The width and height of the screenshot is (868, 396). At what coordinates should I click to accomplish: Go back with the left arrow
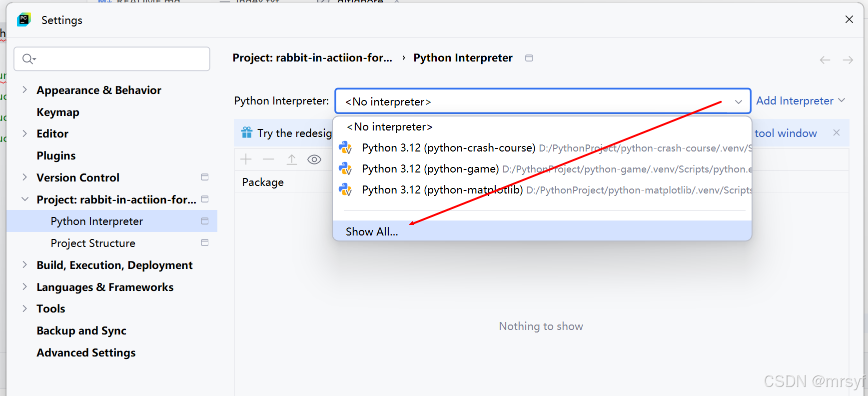point(825,60)
